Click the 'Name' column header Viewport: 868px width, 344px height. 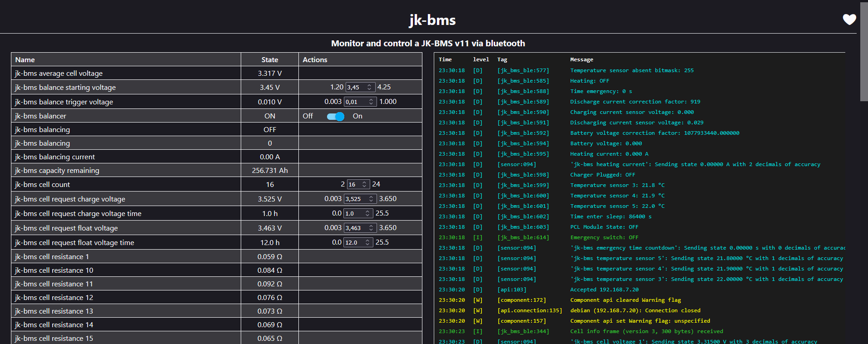pos(25,60)
